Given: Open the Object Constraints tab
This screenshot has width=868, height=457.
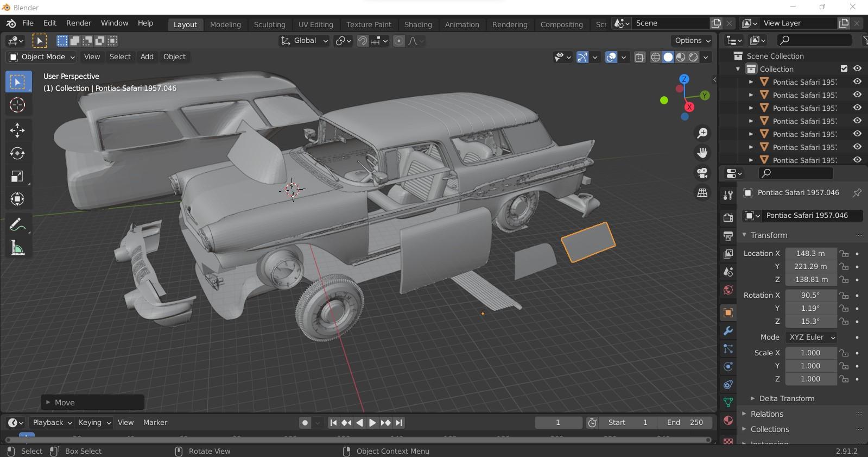Looking at the screenshot, I should click(728, 385).
